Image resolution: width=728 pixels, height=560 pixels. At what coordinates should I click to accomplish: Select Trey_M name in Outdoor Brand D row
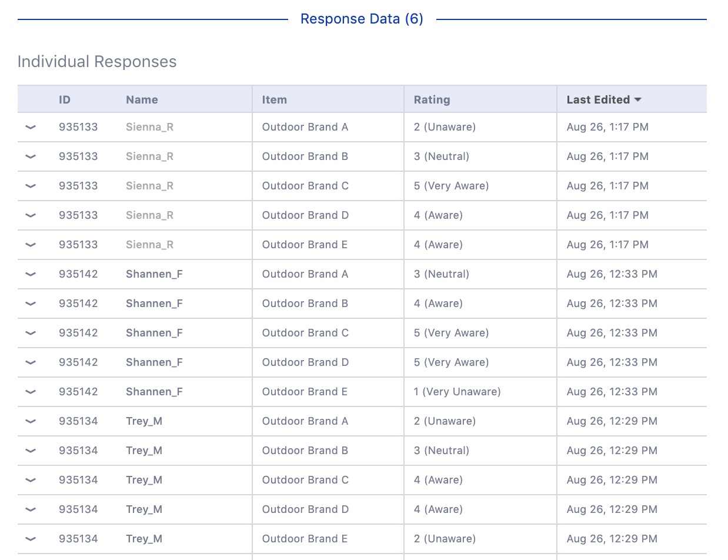tap(144, 509)
